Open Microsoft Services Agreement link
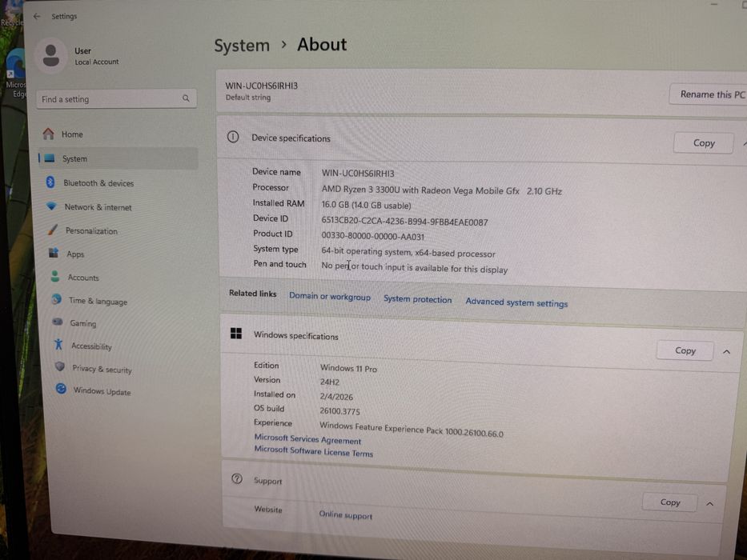This screenshot has height=560, width=747. (x=307, y=439)
